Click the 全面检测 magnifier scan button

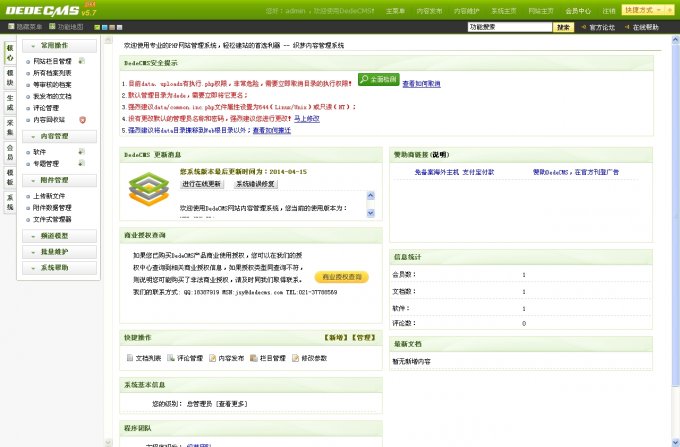[x=378, y=79]
